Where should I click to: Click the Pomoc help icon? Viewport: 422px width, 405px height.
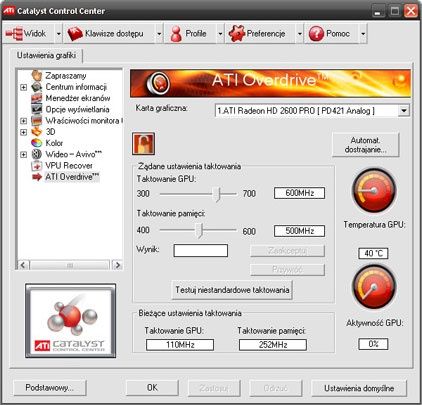pos(316,34)
